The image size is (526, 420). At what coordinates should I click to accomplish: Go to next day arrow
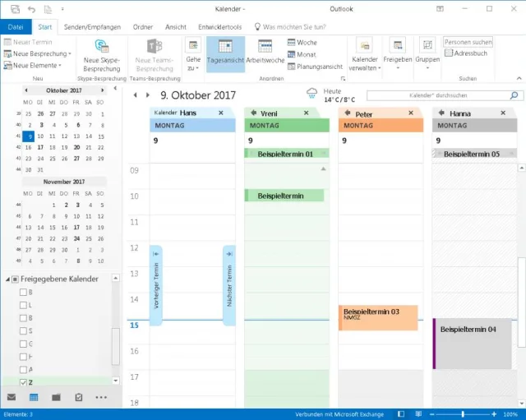(x=148, y=95)
